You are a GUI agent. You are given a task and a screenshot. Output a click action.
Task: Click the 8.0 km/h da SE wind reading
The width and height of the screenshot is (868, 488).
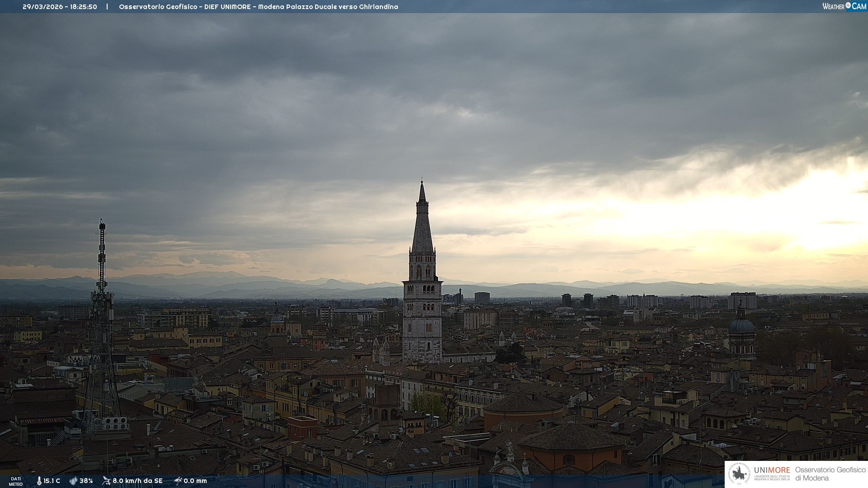(x=137, y=481)
